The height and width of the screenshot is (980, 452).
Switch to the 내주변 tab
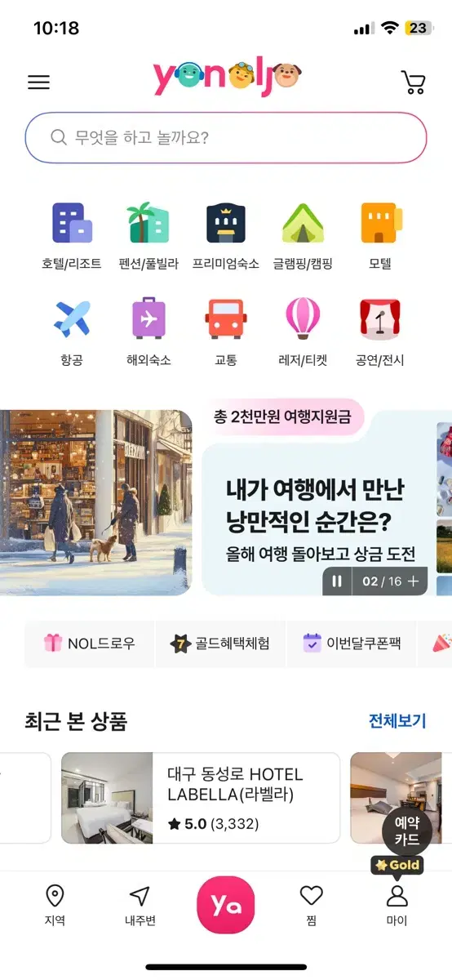coord(140,905)
